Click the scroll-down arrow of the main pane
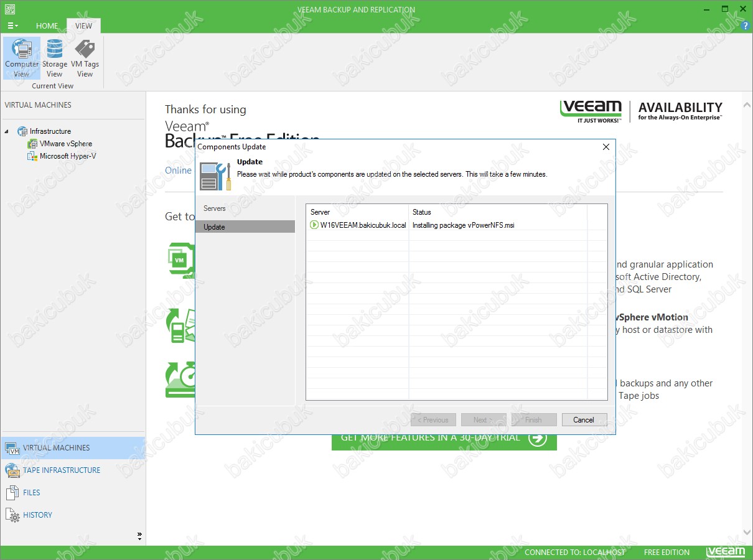The width and height of the screenshot is (753, 560). 747,533
